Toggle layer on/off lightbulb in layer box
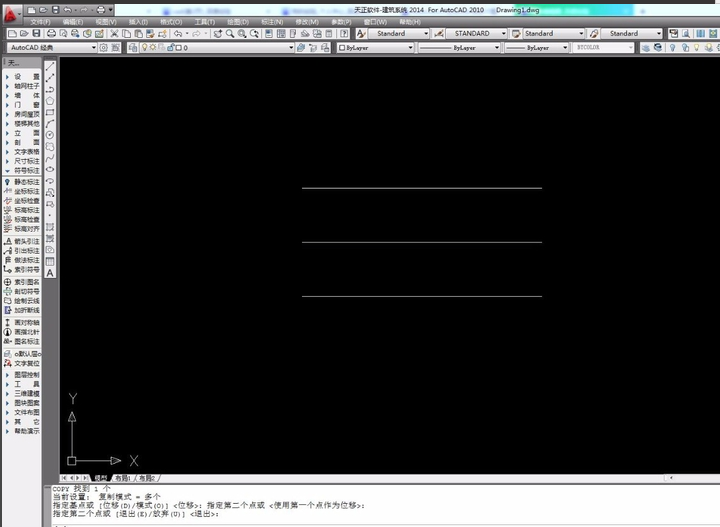 (144, 47)
